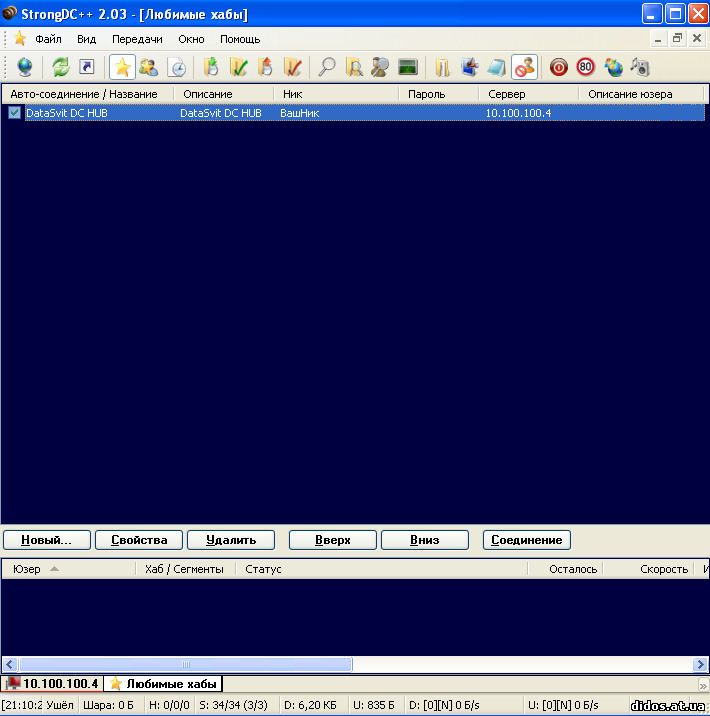Open Upload Queue folder with red arrow
Viewport: 710px width, 716px height.
(265, 67)
